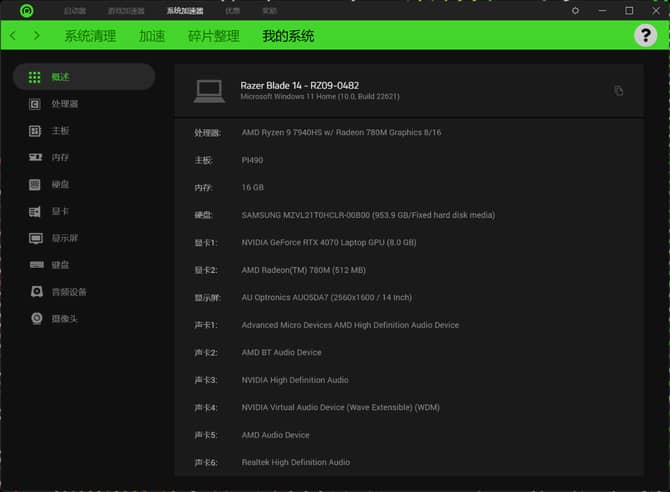This screenshot has height=492, width=670.
Task: Open the 优惠 top tab
Action: click(232, 11)
